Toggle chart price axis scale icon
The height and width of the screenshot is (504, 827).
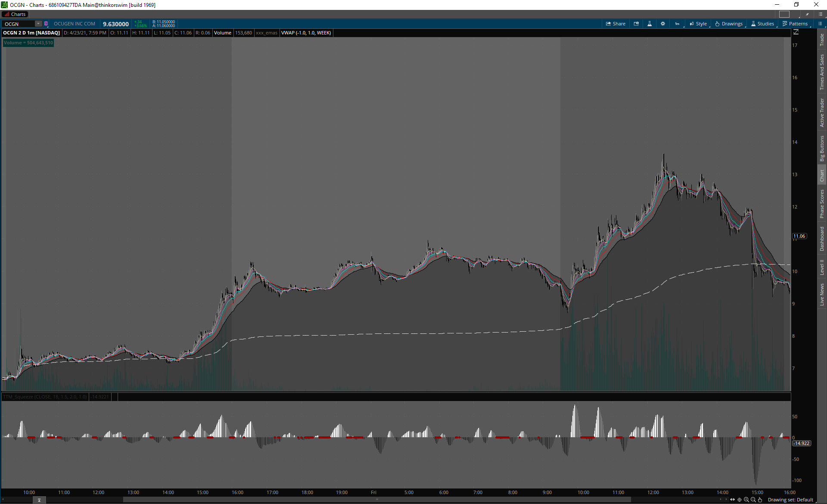click(x=796, y=32)
